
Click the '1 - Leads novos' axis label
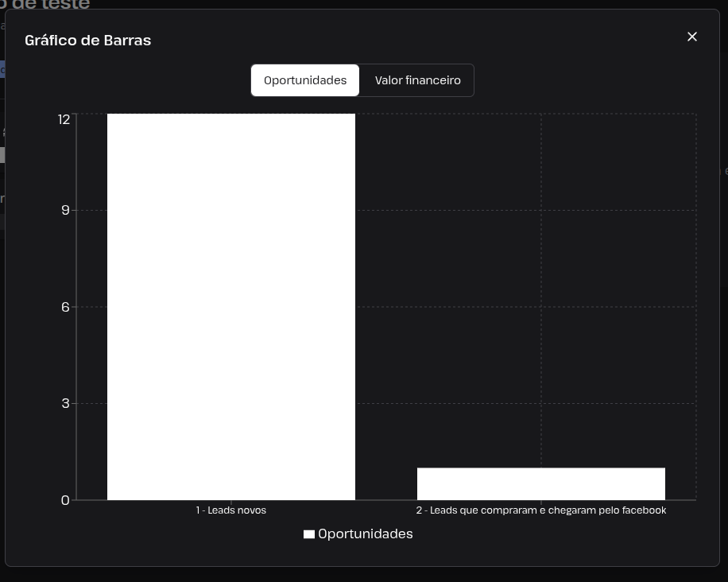pyautogui.click(x=230, y=510)
